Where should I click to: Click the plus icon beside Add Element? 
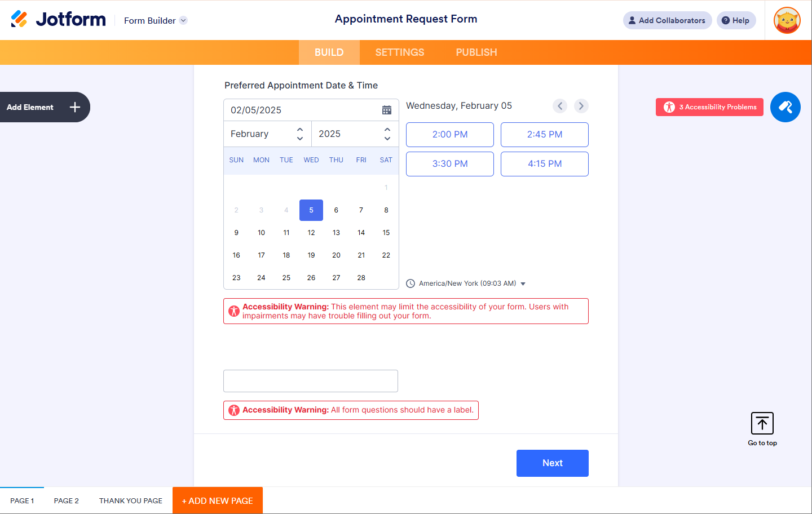point(75,107)
